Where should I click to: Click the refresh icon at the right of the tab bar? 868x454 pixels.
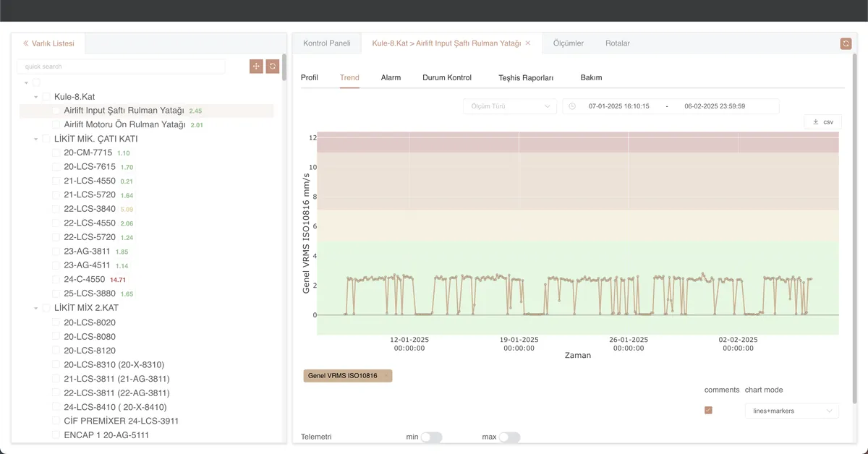point(846,43)
